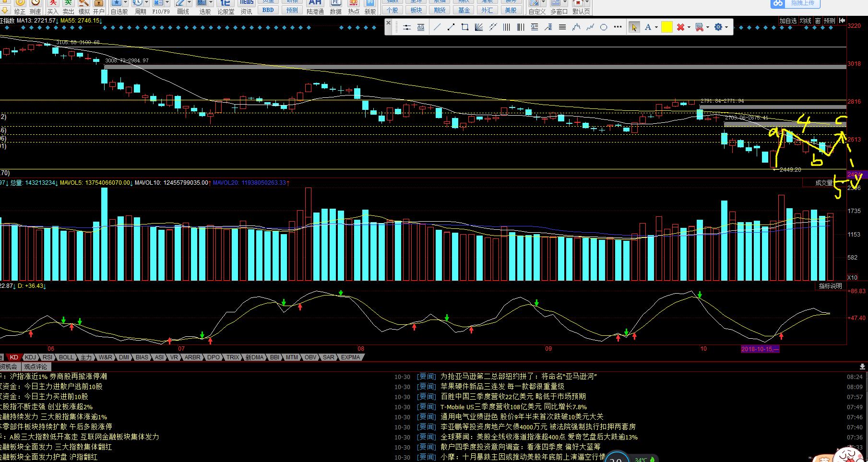
Task: Pick the yellow drawing color swatch
Action: (666, 27)
